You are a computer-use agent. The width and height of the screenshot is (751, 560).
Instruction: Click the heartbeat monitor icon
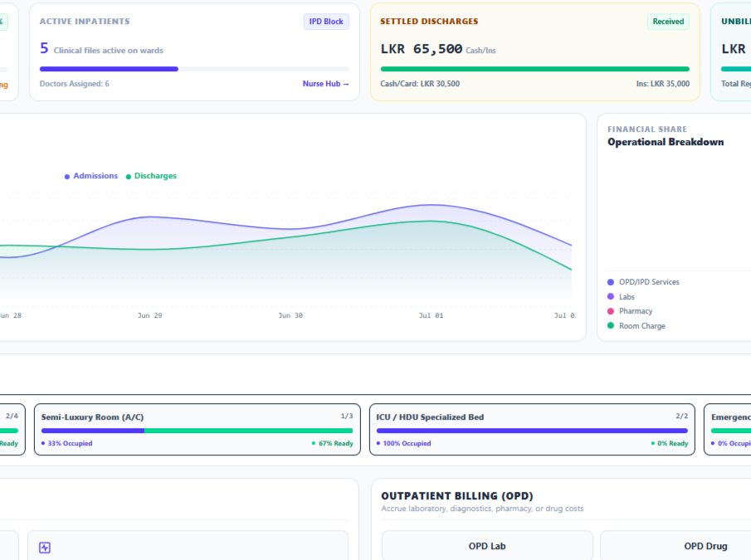point(45,548)
